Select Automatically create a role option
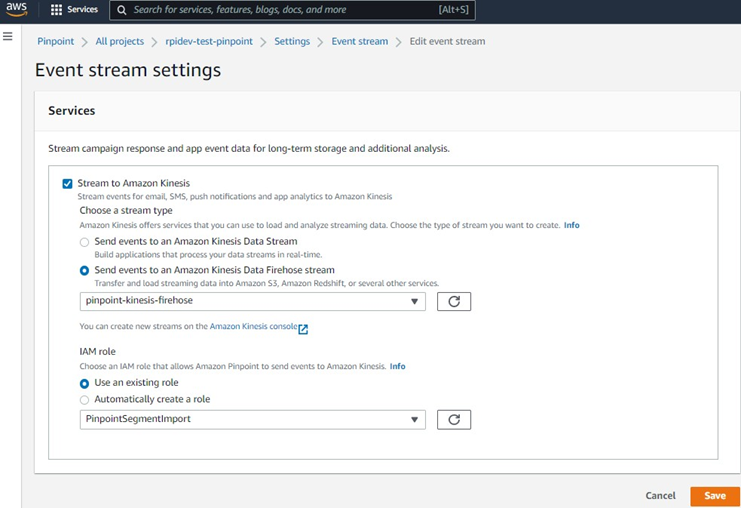The width and height of the screenshot is (741, 508). (x=85, y=400)
